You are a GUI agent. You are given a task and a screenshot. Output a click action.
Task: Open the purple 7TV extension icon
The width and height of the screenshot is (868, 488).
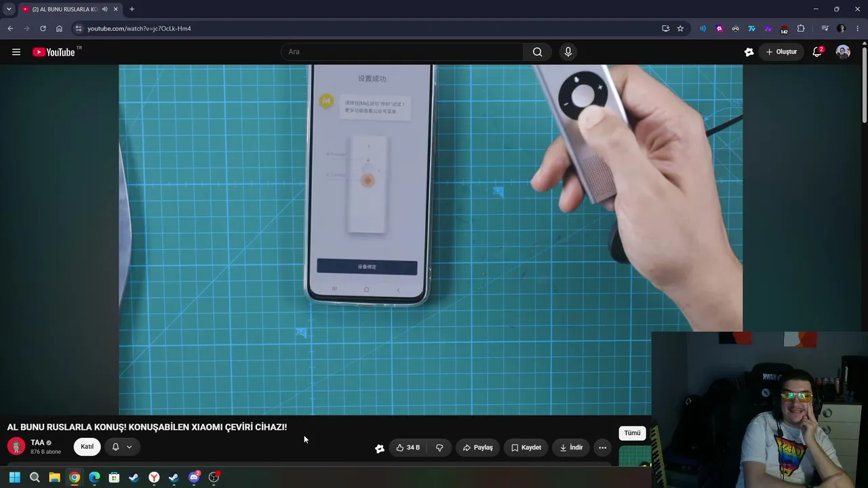[768, 28]
